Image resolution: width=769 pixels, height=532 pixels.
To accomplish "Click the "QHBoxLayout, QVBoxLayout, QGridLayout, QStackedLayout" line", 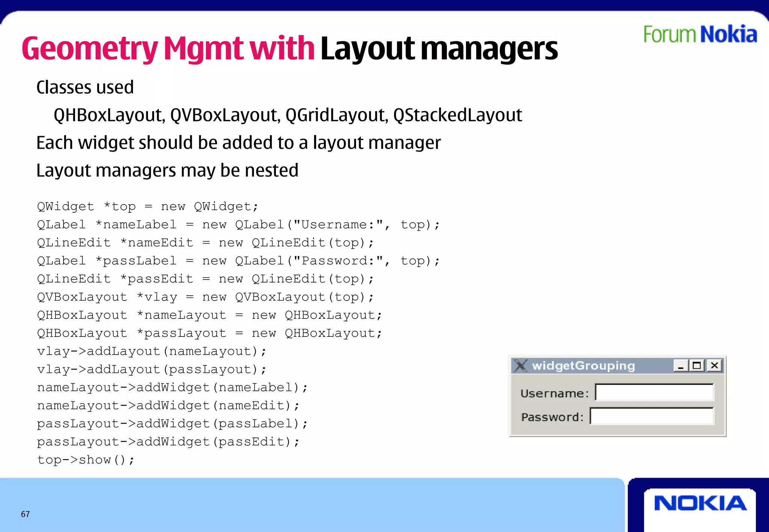I will coord(288,115).
